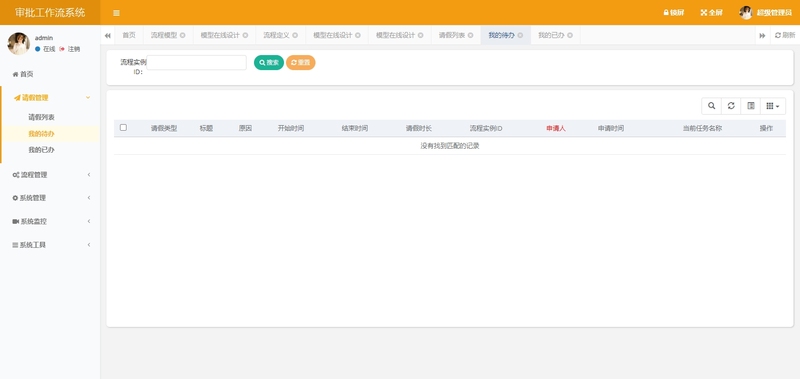
Task: Click the red 申请人 column header
Action: (x=556, y=128)
